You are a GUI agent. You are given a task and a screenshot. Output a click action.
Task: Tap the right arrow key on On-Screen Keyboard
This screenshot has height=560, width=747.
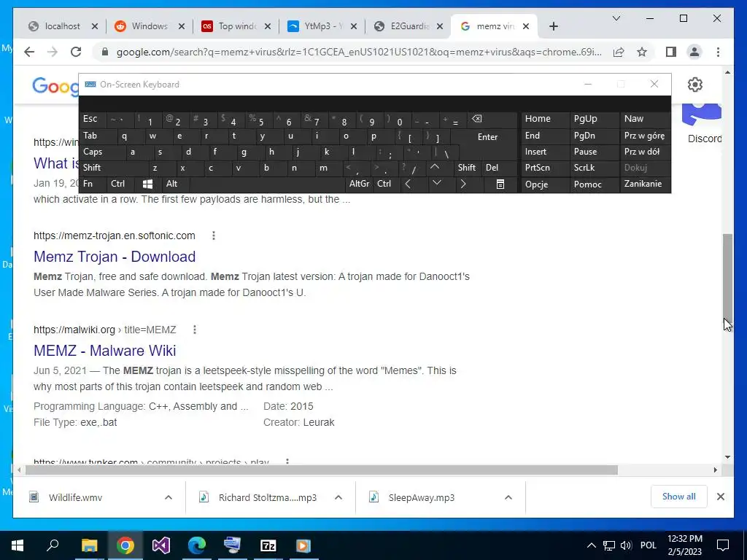pyautogui.click(x=463, y=184)
